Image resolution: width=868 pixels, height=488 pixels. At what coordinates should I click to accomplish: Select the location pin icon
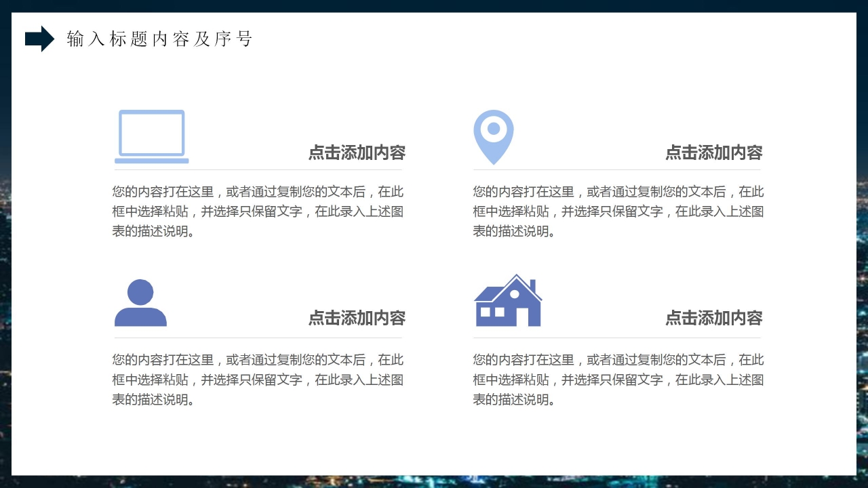pos(493,136)
